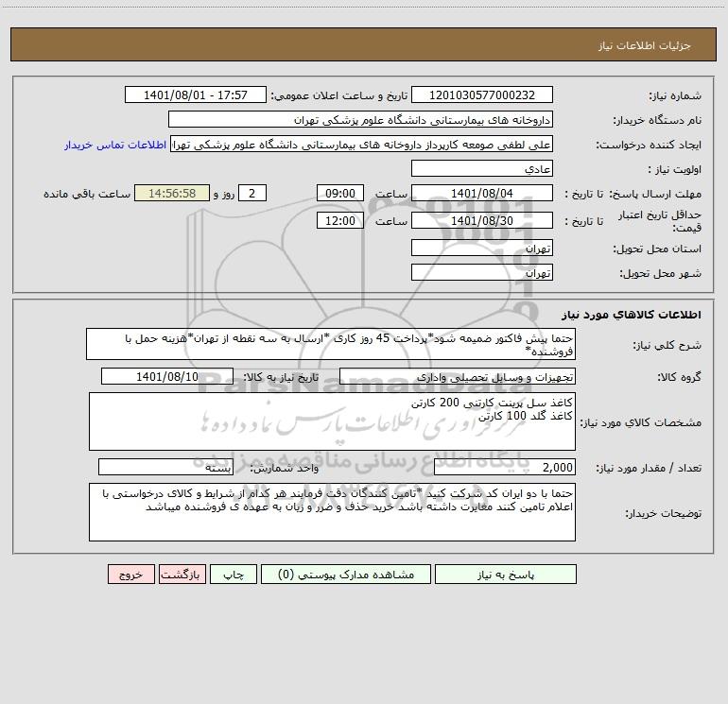
Task: Click the label مشخصات کالای مورد نیاز
Action: 640,422
